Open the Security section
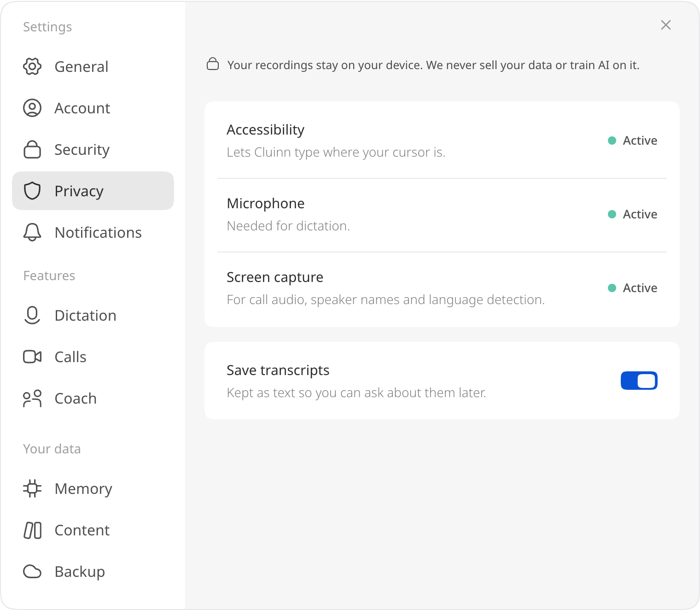The height and width of the screenshot is (610, 700). coord(93,150)
